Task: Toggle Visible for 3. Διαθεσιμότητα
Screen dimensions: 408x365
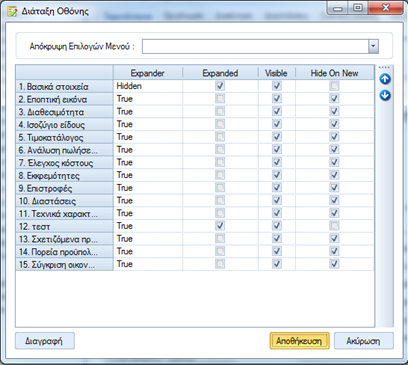Action: click(x=277, y=111)
